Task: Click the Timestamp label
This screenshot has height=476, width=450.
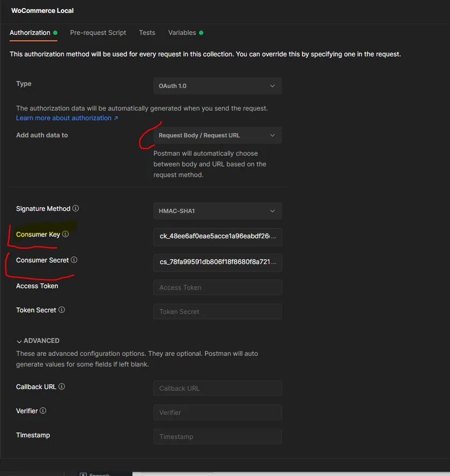Action: [x=33, y=435]
